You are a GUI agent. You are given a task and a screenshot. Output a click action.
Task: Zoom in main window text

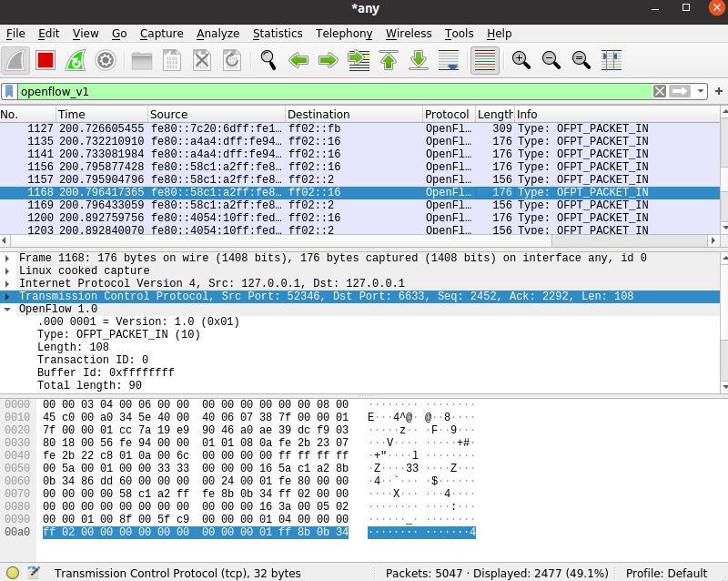(x=521, y=60)
